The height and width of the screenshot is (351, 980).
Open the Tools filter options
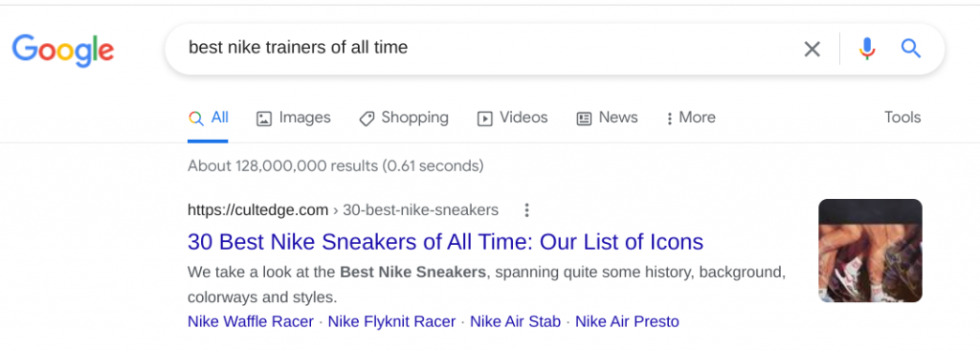tap(902, 118)
